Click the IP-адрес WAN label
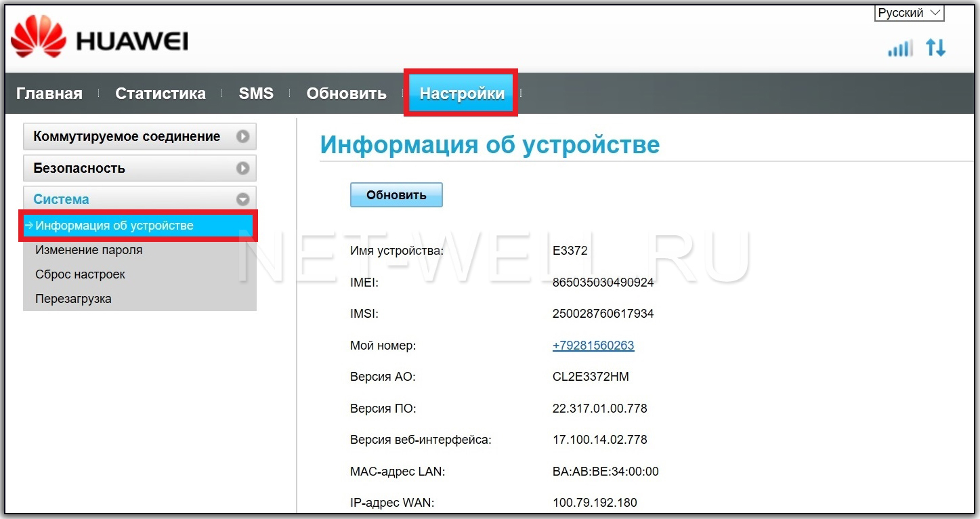980x519 pixels. 392,503
